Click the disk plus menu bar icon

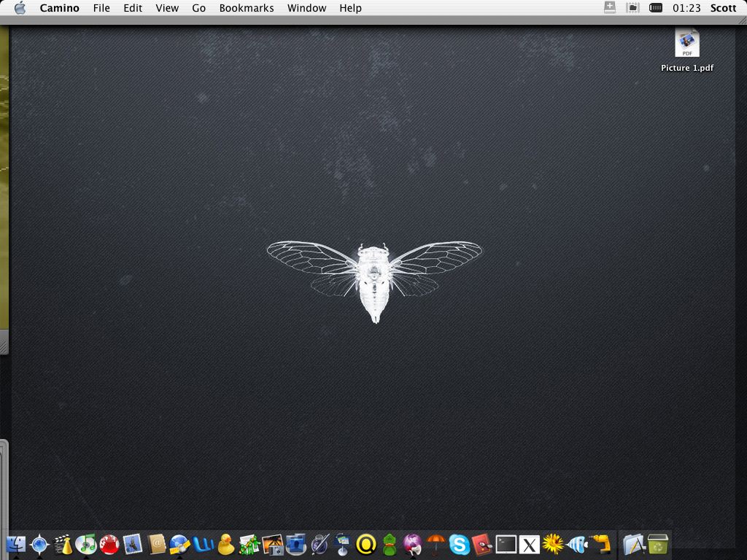tap(610, 7)
